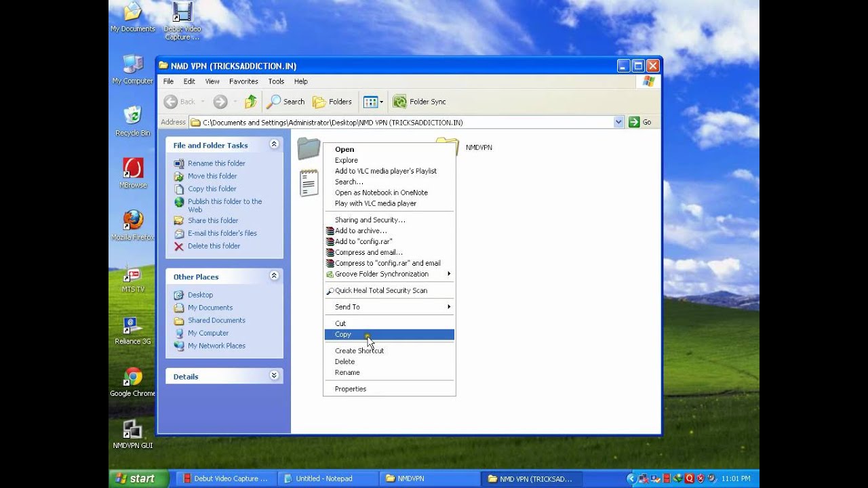Open the My Documents desktop icon
Screen dimensions: 868x488
tap(133, 17)
